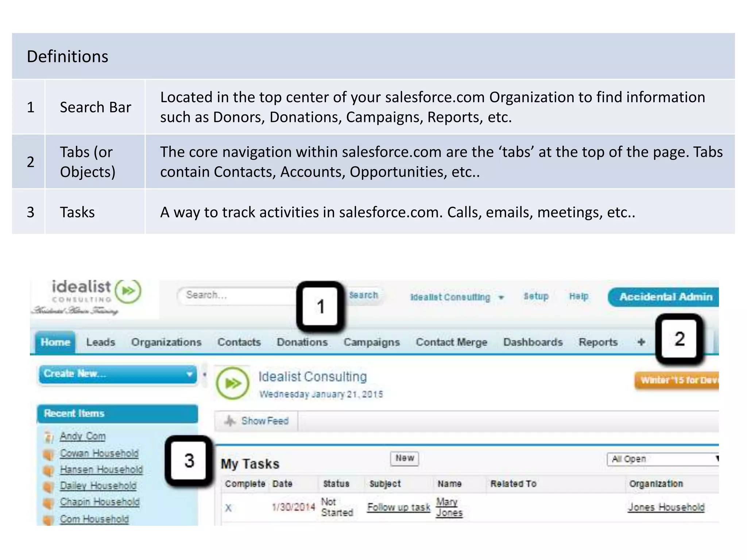The width and height of the screenshot is (747, 560).
Task: Click the Date column header
Action: [282, 484]
